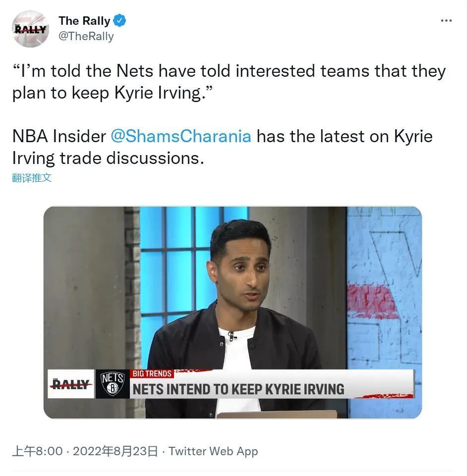Open the three-dot more options menu
Screen dimensions: 467x476
pos(446,21)
